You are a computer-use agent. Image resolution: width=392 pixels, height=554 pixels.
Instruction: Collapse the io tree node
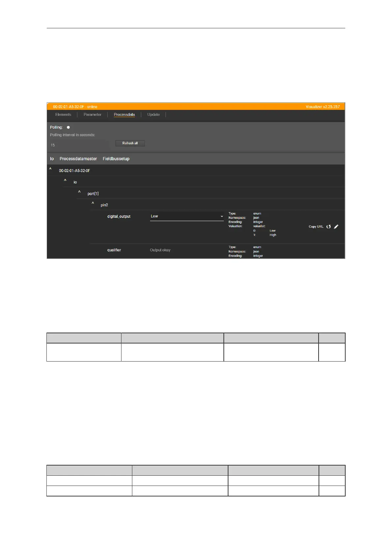[x=65, y=180]
